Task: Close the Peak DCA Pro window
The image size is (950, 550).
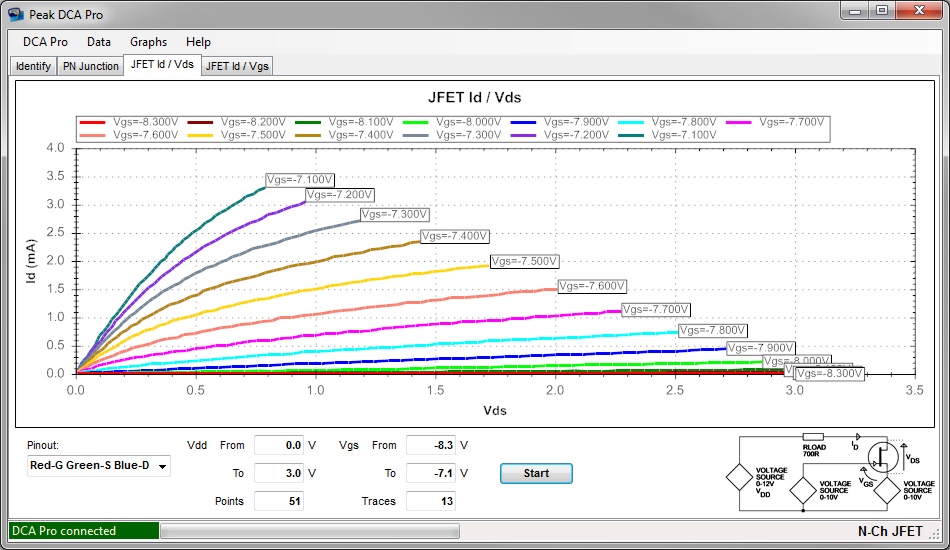Action: click(x=918, y=11)
